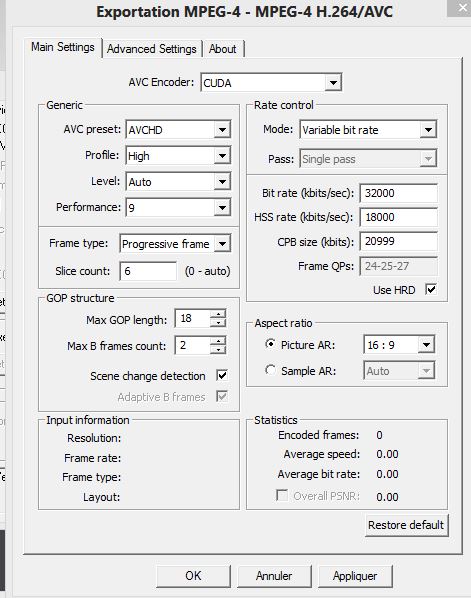Disable Scene change detection checkbox

(x=222, y=375)
